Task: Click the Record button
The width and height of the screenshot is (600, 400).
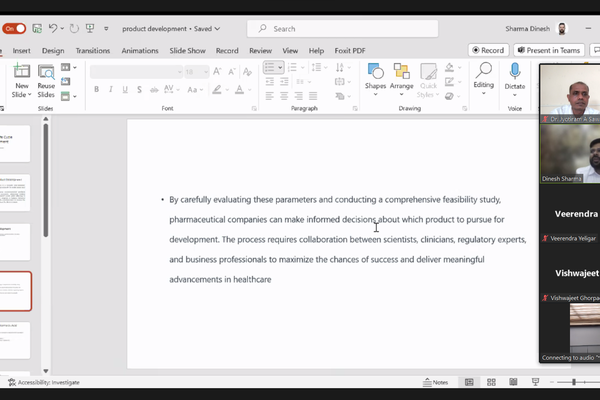Action: tap(488, 50)
